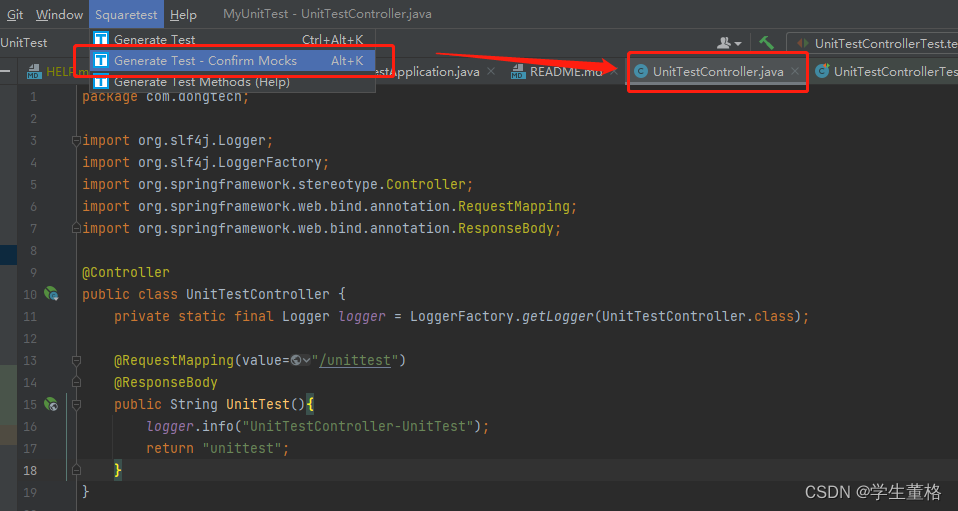The image size is (958, 511).
Task: Click the closing brace on line 19
Action: coord(86,491)
